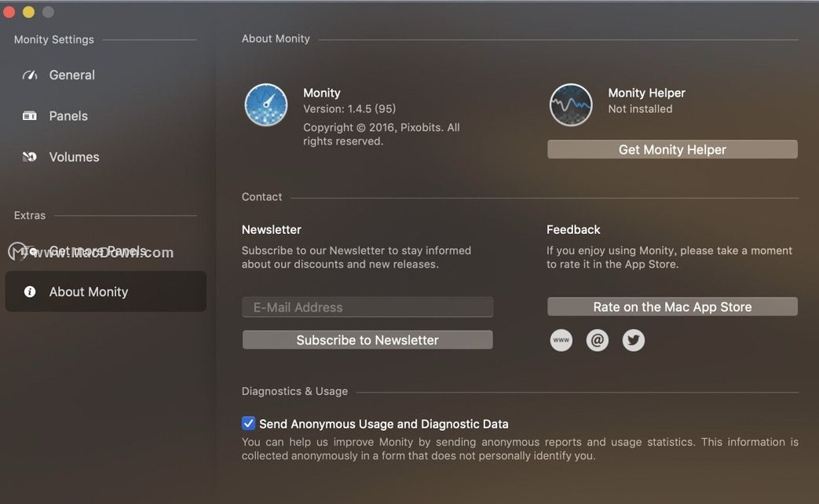The height and width of the screenshot is (504, 819).
Task: Open the developer website via www icon
Action: click(x=561, y=340)
